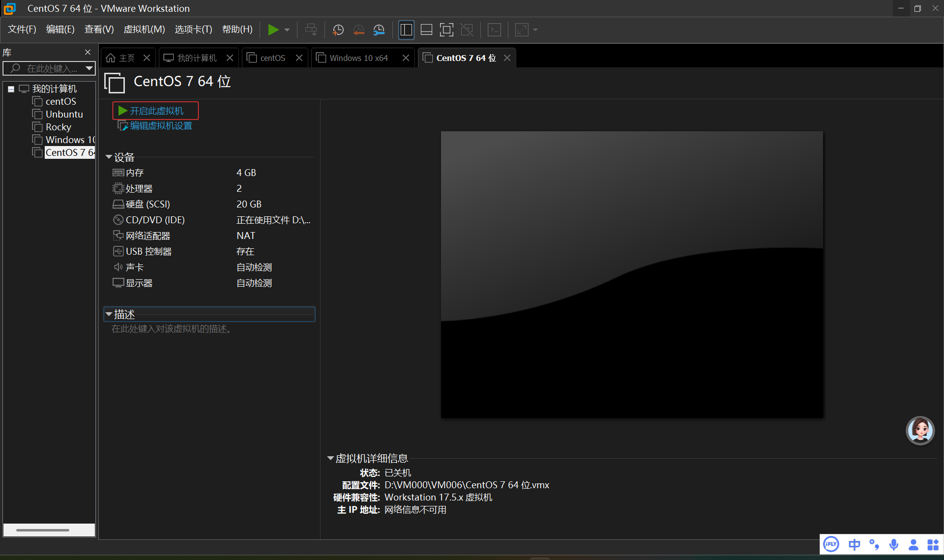Click the CD/DVD (IDE) drive icon
This screenshot has width=944, height=560.
[x=118, y=220]
